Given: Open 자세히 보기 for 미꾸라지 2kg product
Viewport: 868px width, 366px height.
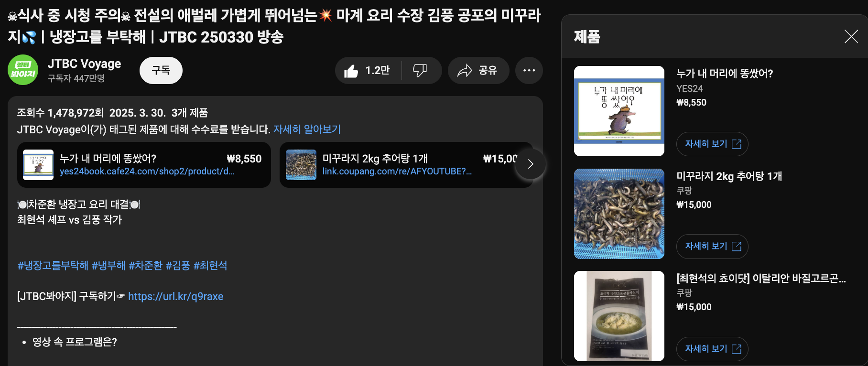Looking at the screenshot, I should tap(712, 246).
